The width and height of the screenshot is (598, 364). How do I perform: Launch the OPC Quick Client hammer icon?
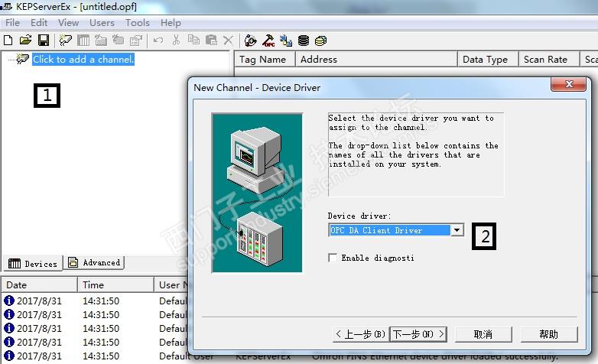tap(268, 41)
